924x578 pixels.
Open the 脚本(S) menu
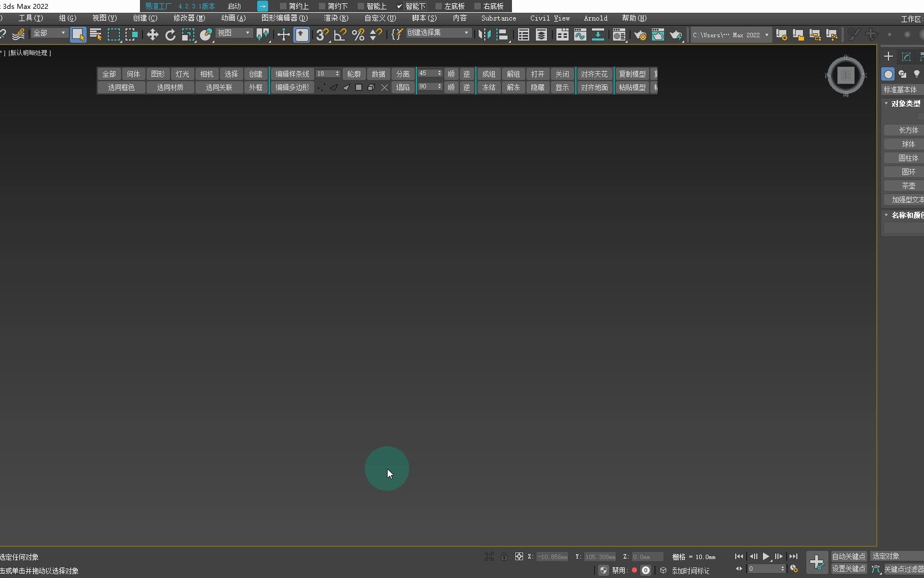coord(424,18)
